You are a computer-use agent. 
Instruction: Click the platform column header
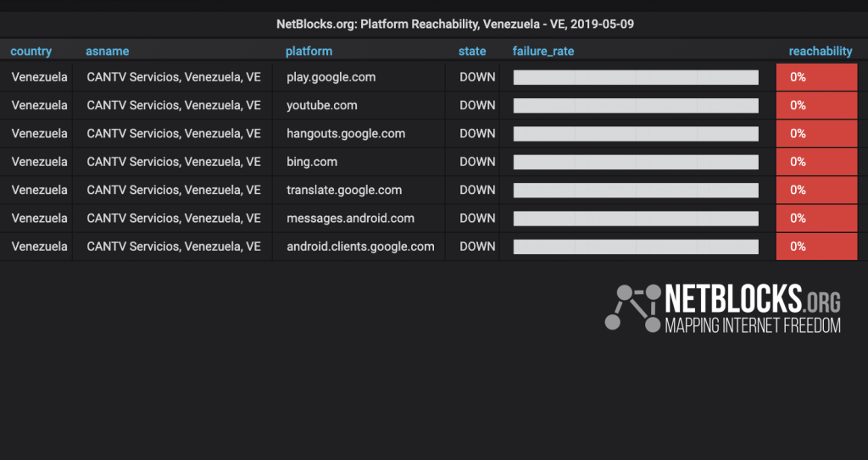(x=309, y=51)
